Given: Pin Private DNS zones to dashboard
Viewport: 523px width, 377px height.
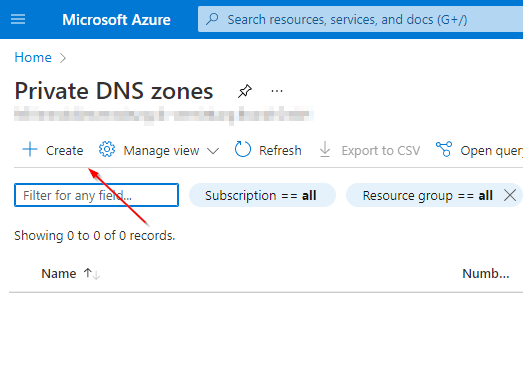Looking at the screenshot, I should [x=245, y=91].
